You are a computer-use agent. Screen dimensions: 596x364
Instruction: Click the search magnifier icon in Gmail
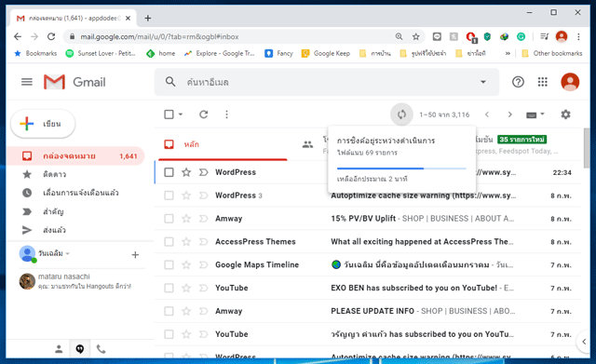[170, 82]
